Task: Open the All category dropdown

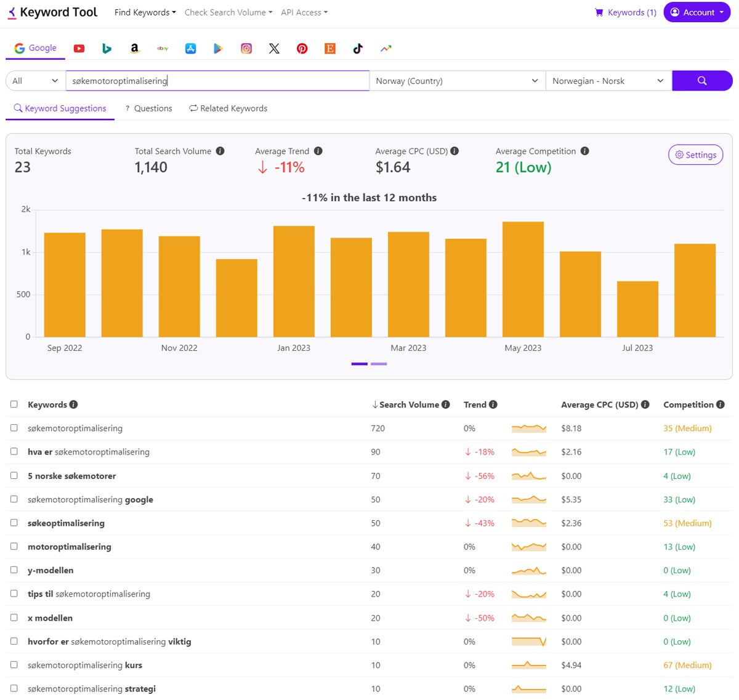Action: pyautogui.click(x=34, y=81)
